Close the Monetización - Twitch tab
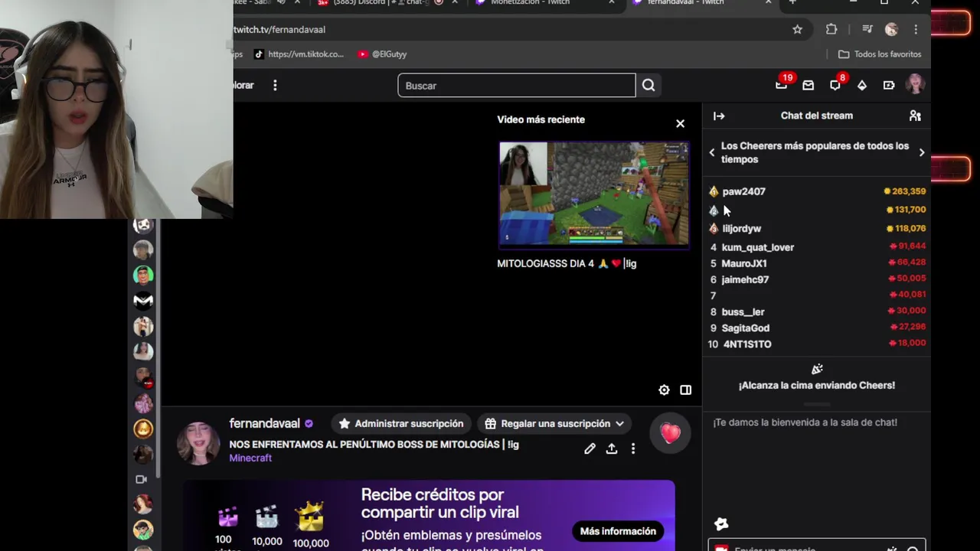 pos(612,3)
